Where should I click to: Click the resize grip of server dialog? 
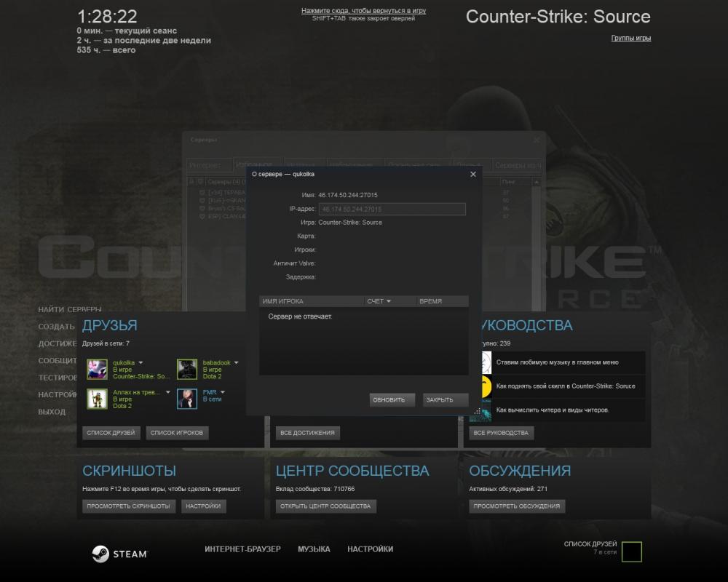tap(478, 411)
